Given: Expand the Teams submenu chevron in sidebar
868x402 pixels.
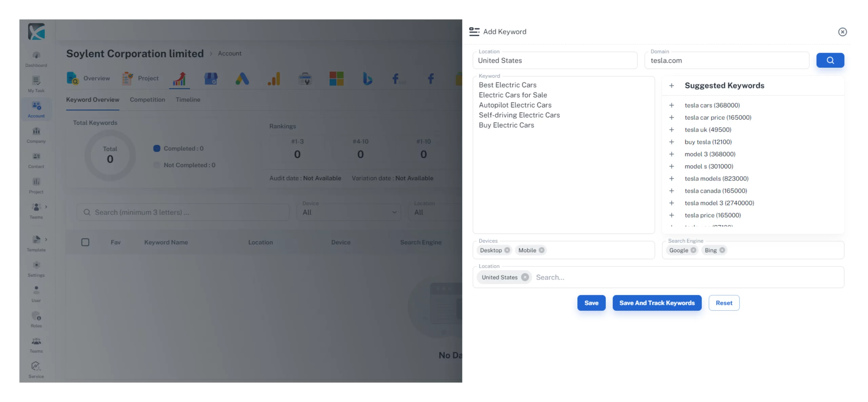Looking at the screenshot, I should pyautogui.click(x=46, y=207).
